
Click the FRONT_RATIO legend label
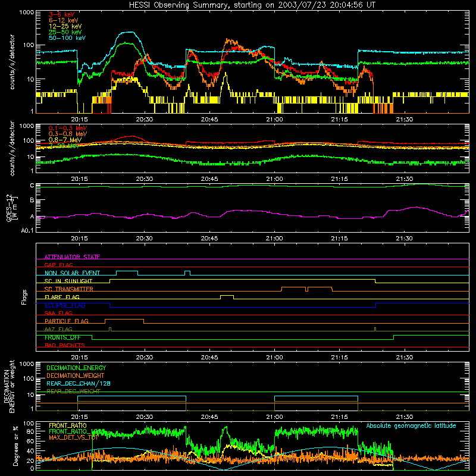point(68,425)
